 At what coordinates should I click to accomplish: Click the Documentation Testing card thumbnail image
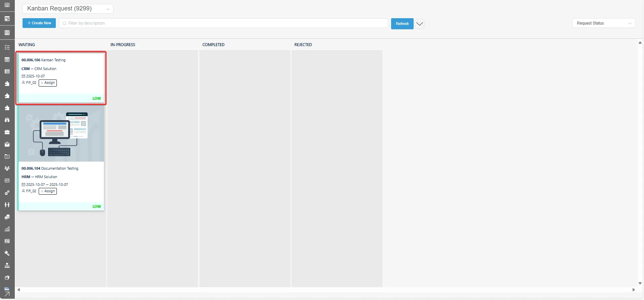point(61,134)
